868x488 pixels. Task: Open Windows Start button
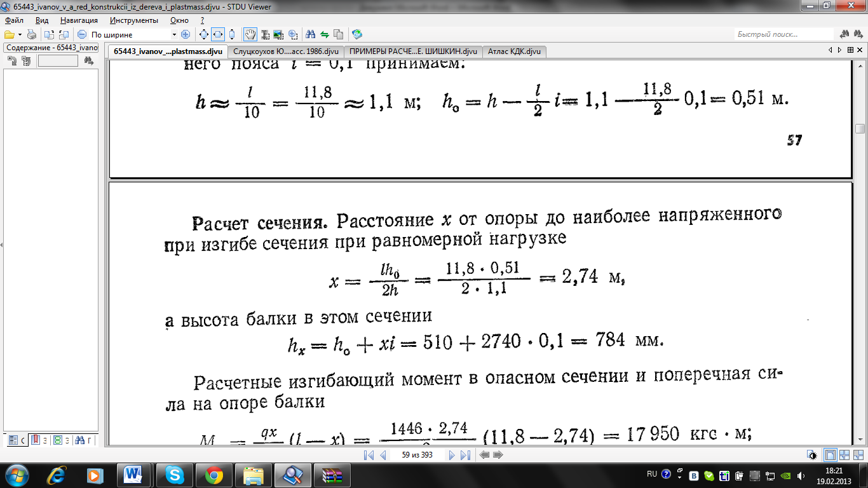(17, 475)
